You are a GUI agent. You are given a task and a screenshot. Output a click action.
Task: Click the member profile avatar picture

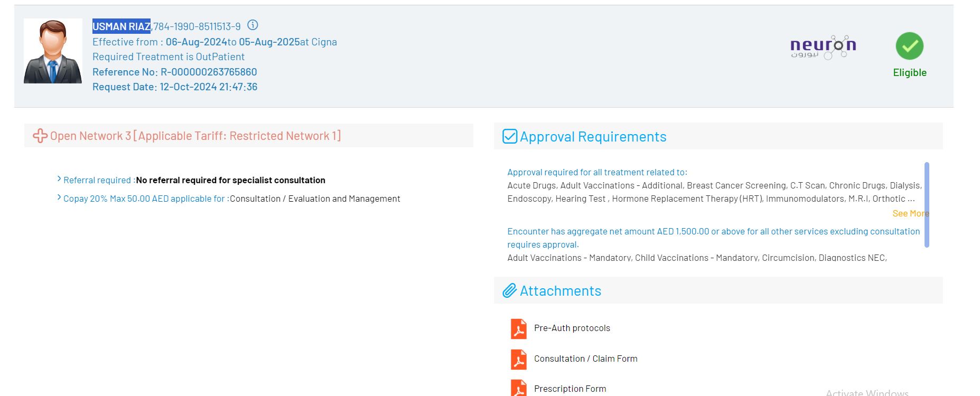point(53,51)
